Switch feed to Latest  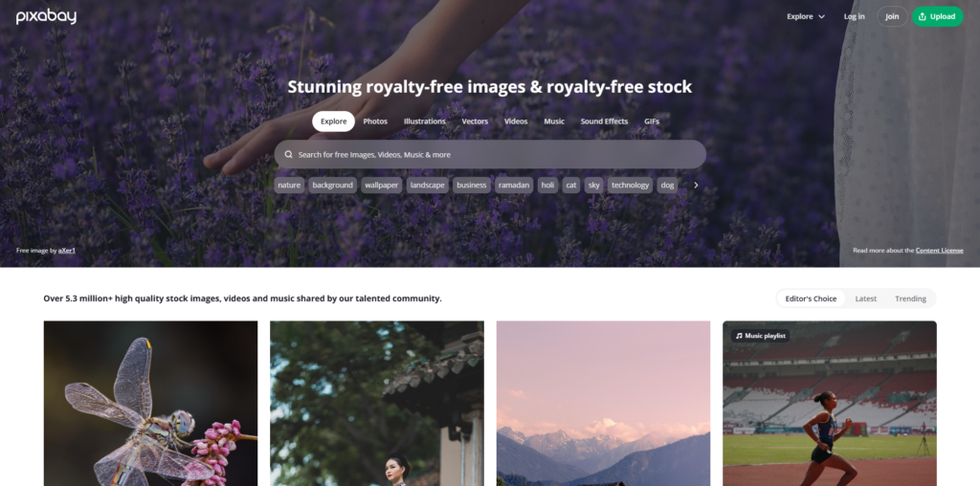pyautogui.click(x=865, y=298)
